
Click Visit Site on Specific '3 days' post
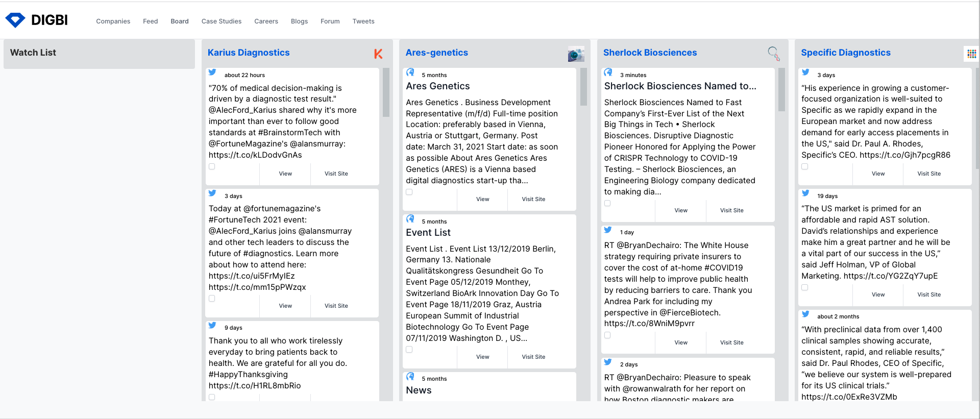pyautogui.click(x=929, y=174)
